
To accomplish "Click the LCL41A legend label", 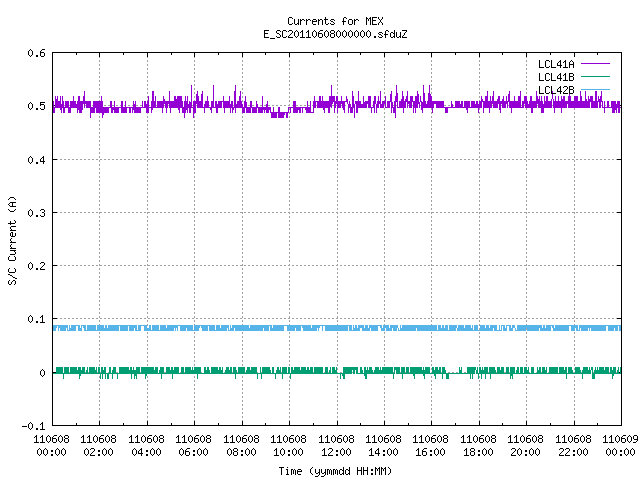I will pos(556,64).
